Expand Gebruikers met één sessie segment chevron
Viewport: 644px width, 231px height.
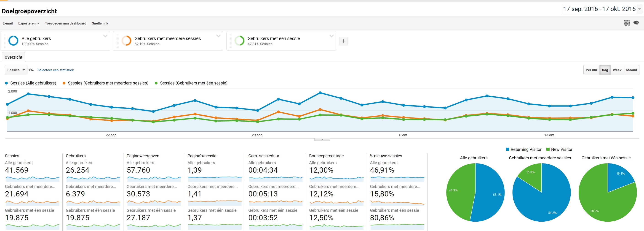[x=331, y=36]
